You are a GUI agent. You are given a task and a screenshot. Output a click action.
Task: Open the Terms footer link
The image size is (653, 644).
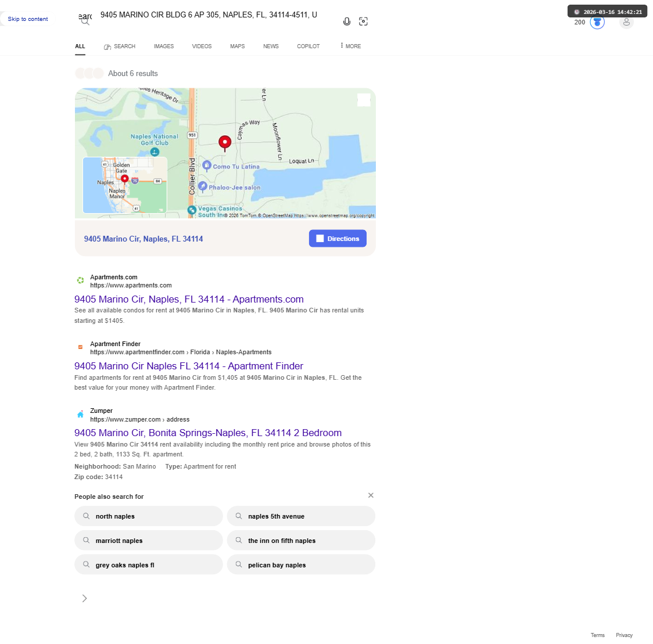[598, 635]
